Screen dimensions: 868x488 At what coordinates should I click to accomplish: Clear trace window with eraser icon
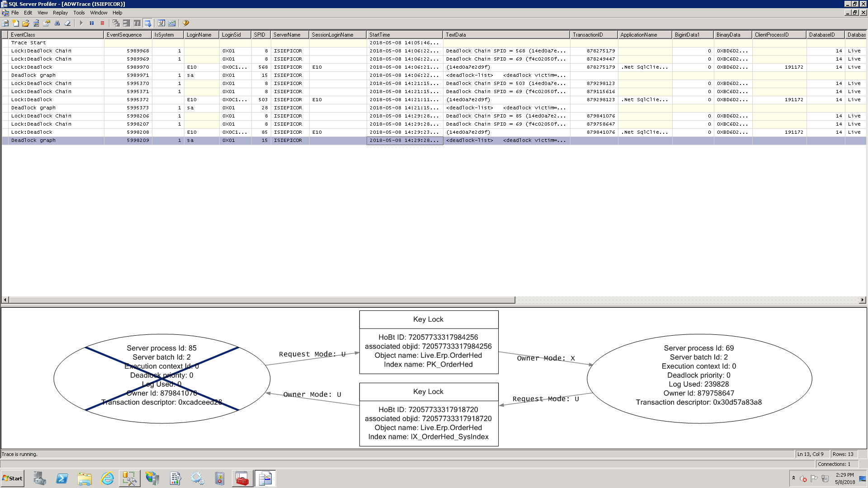click(67, 23)
